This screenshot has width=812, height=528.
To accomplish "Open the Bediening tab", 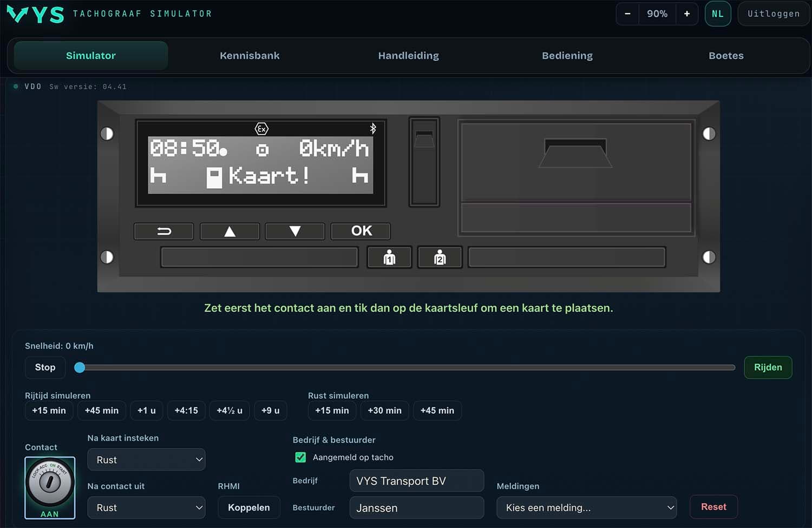I will (x=567, y=55).
